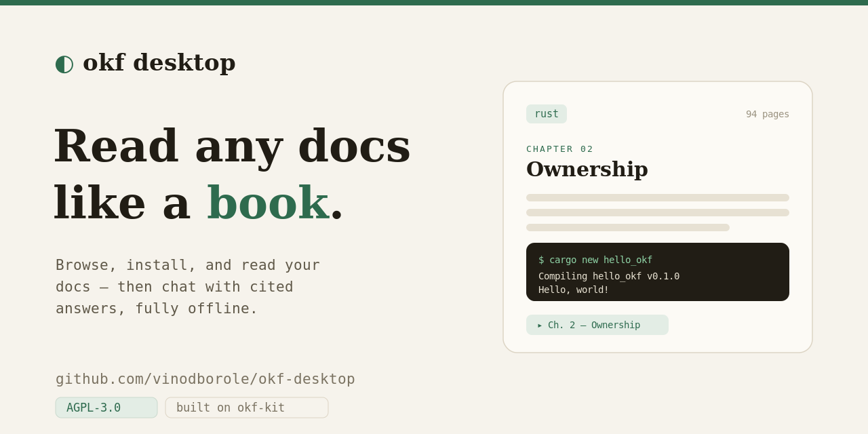
Task: Click the 'Read any docs' headline line
Action: click(232, 145)
